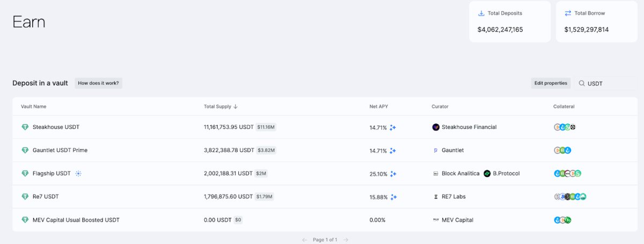Go to next page arrow in pagination
Viewport: 644px width, 244px height.
pos(346,240)
